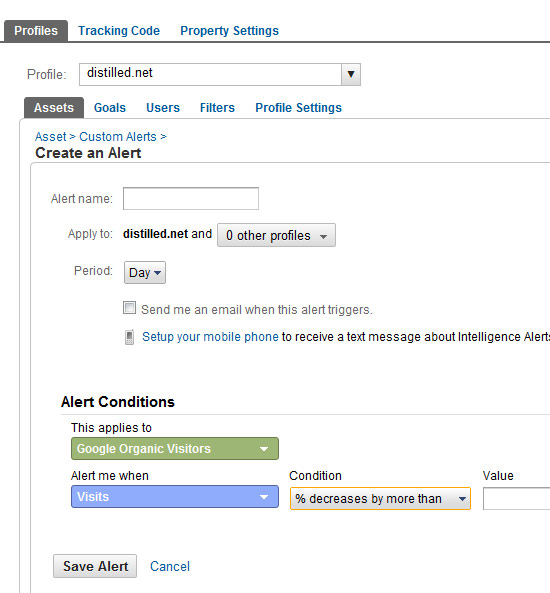Screen dimensions: 550x593
Task: Open the Users tab
Action: [163, 108]
